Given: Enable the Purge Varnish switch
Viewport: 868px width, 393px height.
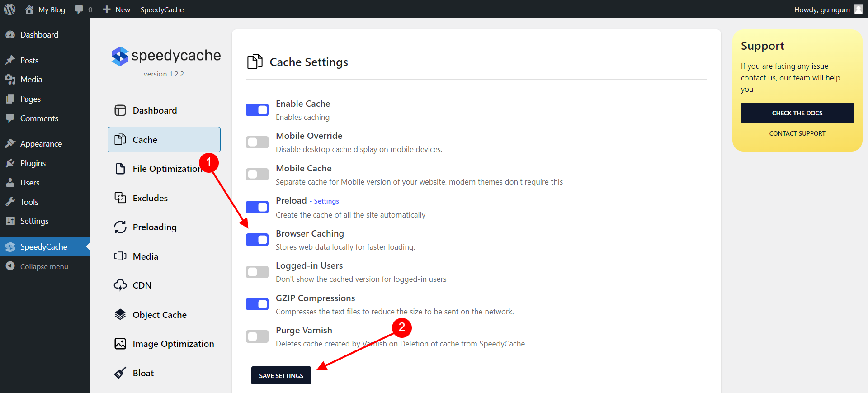Looking at the screenshot, I should (x=257, y=336).
